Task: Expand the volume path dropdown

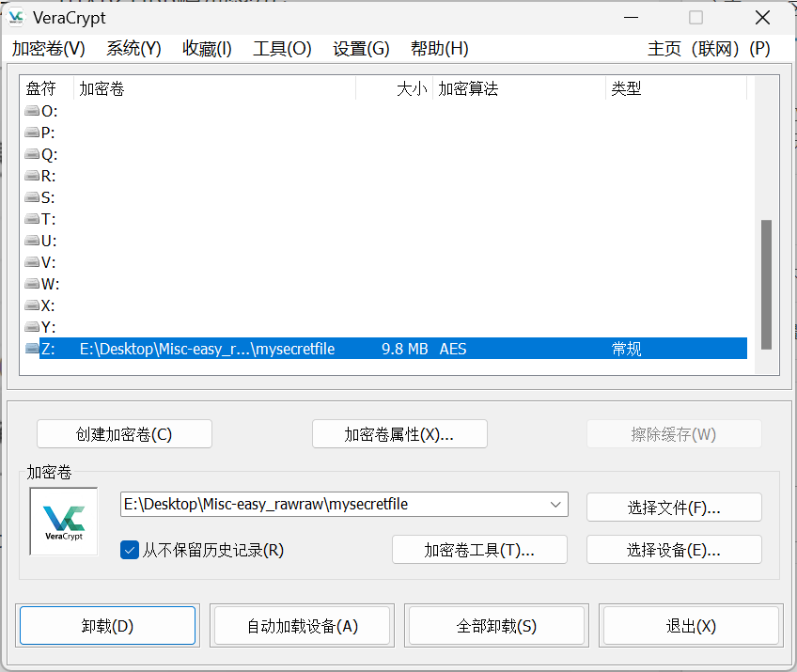Action: [555, 505]
